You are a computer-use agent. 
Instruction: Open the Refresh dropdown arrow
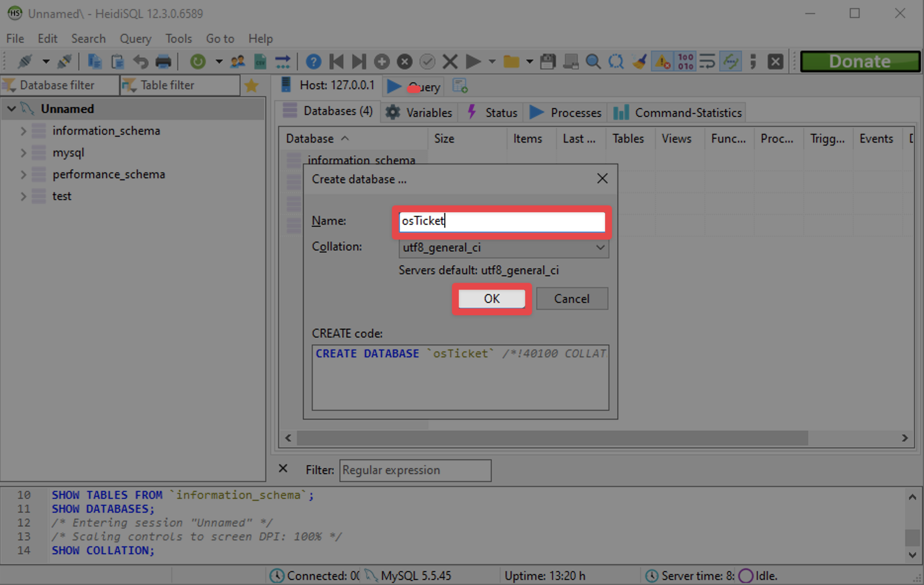pos(219,61)
